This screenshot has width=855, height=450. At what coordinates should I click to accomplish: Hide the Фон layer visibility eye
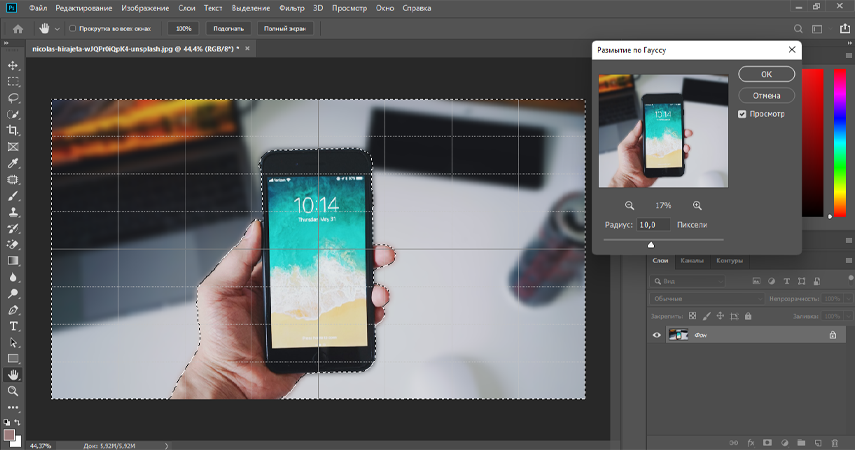click(x=657, y=335)
